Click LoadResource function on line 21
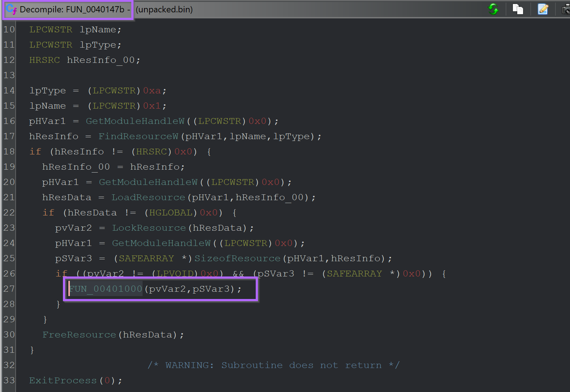 (148, 197)
